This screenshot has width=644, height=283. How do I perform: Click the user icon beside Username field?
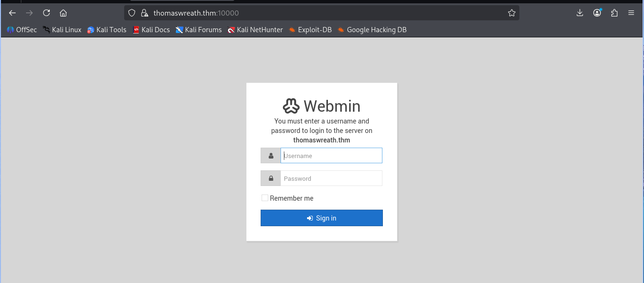click(271, 156)
